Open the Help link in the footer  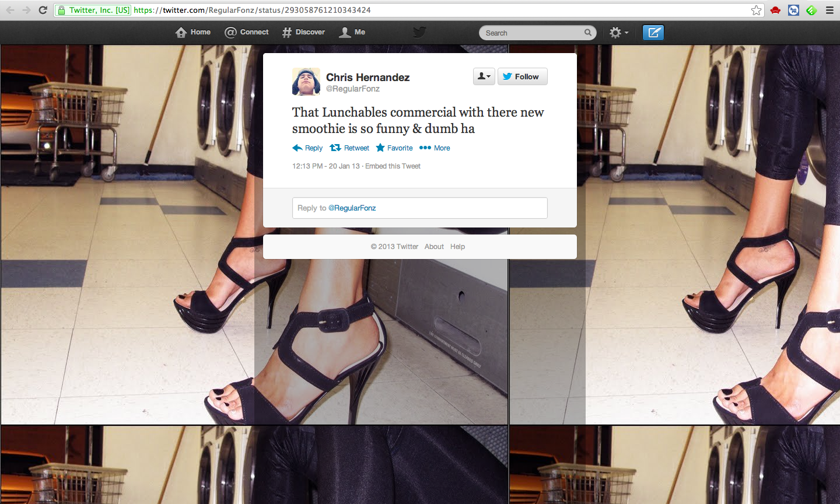click(x=457, y=247)
